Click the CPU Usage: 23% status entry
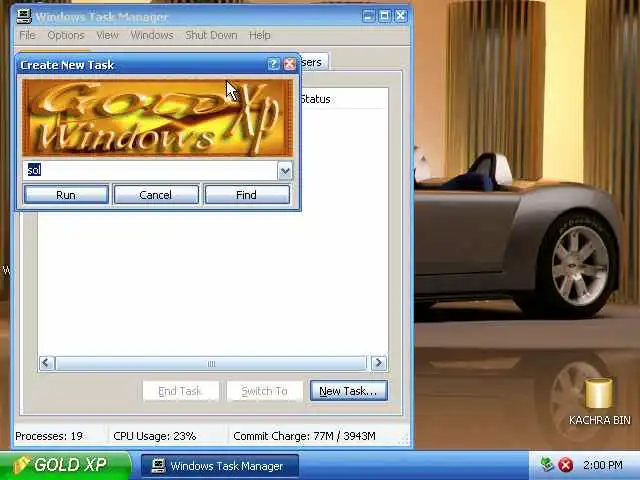640x480 pixels. [x=155, y=436]
